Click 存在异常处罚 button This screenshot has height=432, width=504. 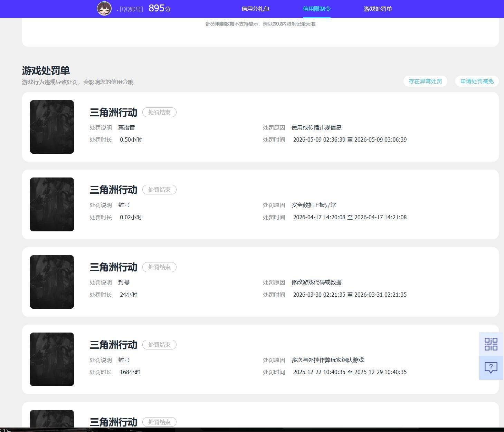pos(425,81)
